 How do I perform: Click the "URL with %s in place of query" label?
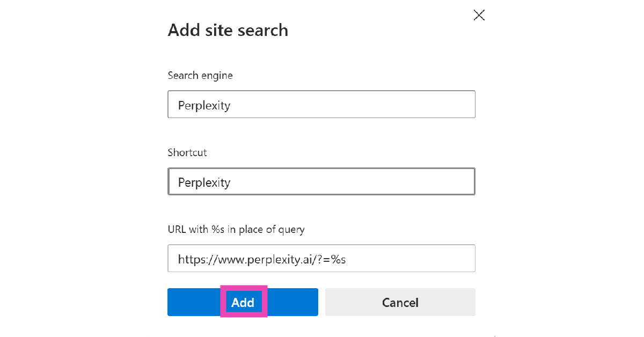click(x=236, y=230)
